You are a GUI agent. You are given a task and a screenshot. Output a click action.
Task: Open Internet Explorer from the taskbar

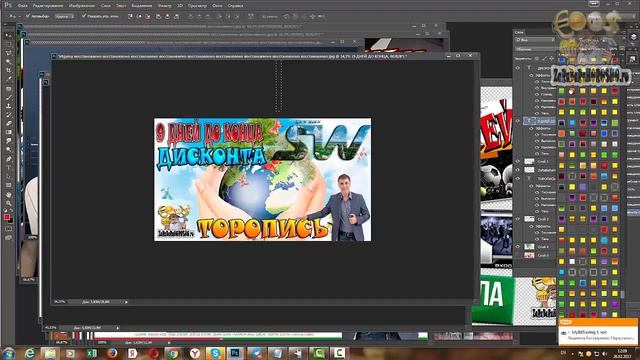(x=29, y=353)
